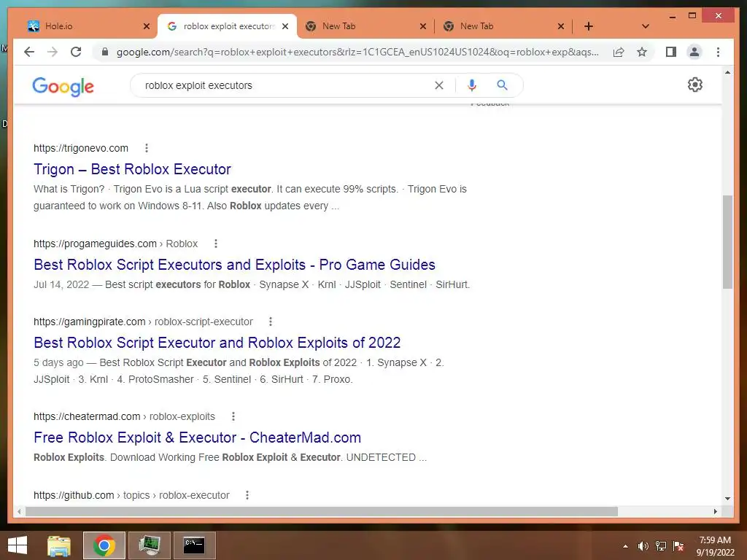Click the forward navigation arrow
Viewport: 747px width, 560px height.
coord(53,52)
